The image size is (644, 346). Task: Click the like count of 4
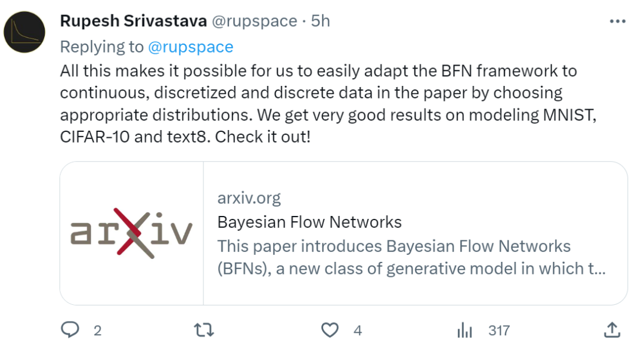tap(358, 330)
